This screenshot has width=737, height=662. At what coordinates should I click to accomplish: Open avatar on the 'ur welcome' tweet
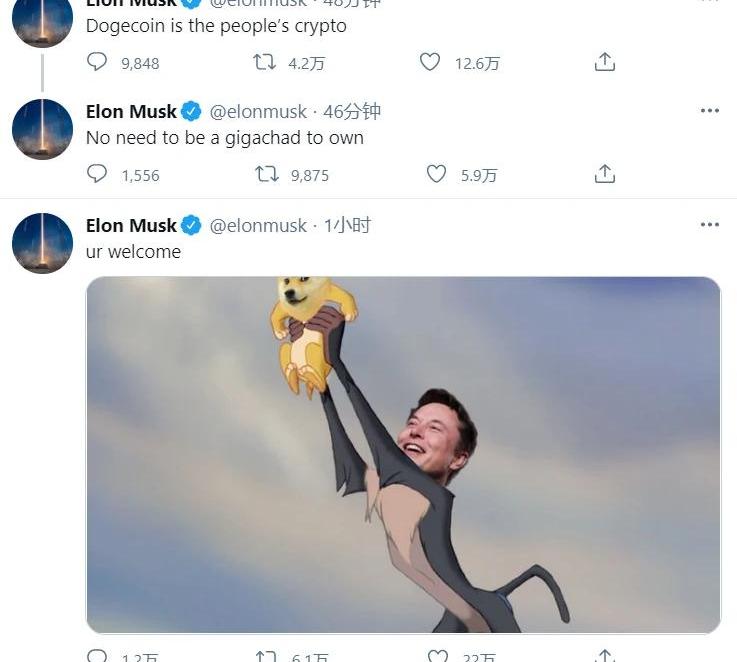click(42, 243)
